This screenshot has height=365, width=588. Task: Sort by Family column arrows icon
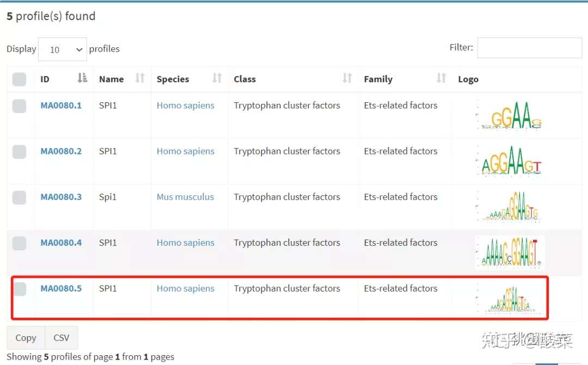tap(441, 78)
